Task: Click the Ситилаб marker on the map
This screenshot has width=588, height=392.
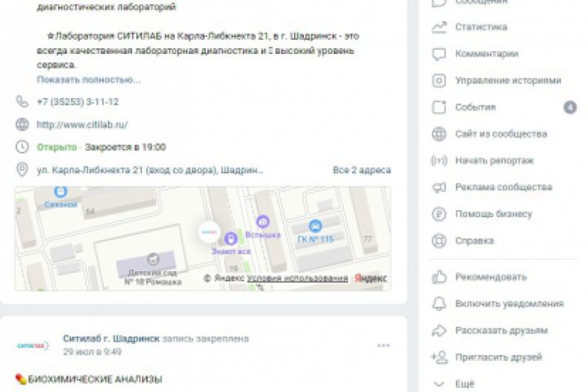Action: pyautogui.click(x=209, y=232)
